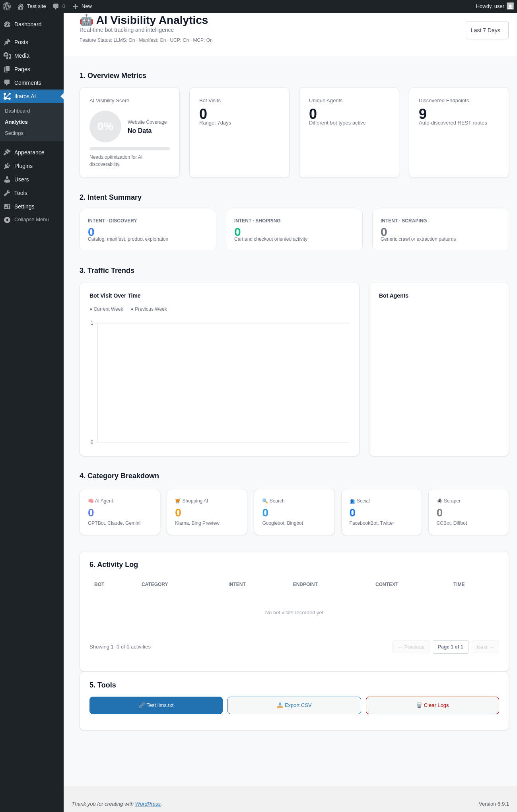Click the plus New icon

[x=75, y=6]
